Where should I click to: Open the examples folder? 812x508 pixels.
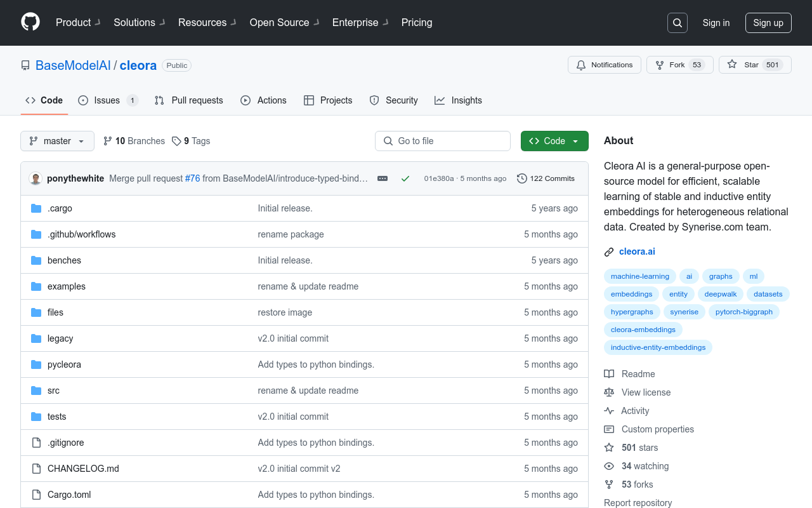coord(67,286)
